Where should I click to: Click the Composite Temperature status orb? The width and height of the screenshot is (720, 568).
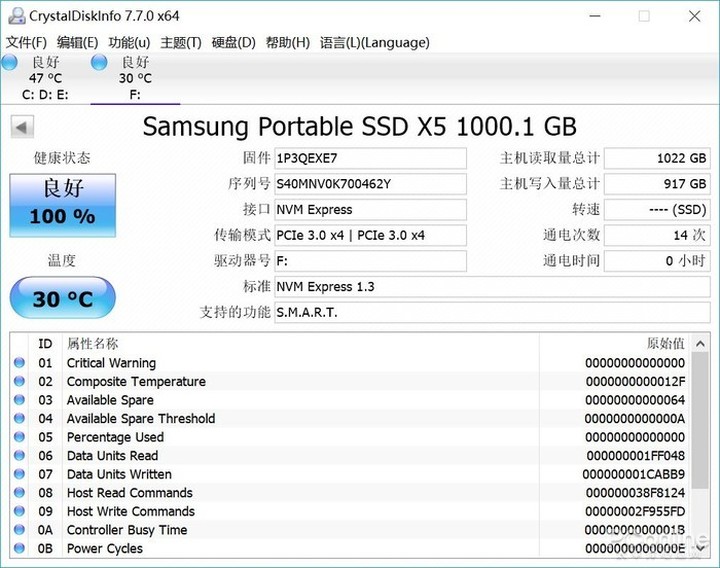pyautogui.click(x=19, y=382)
